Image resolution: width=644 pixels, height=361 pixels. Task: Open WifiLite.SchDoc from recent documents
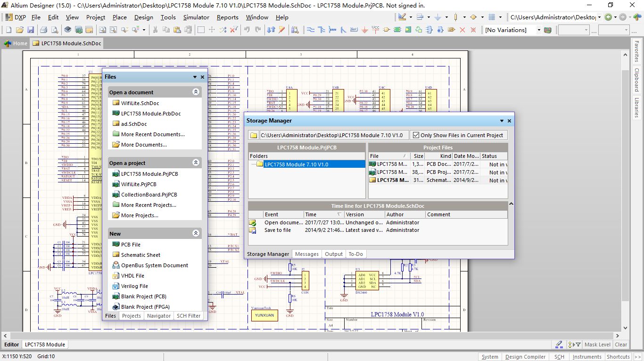(140, 103)
